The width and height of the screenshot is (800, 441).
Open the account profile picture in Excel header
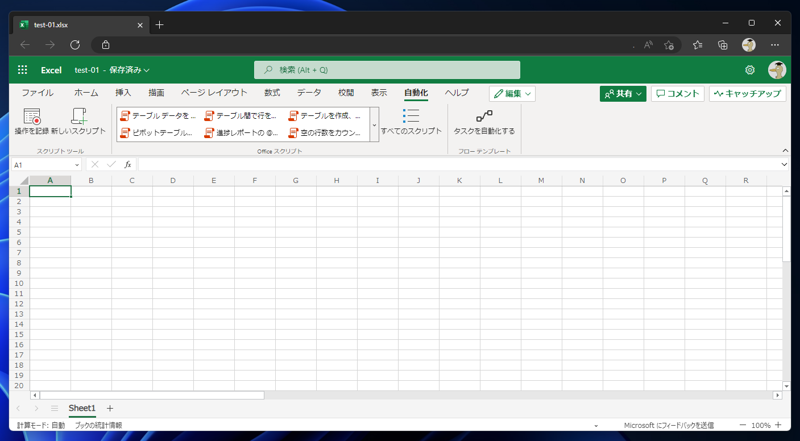(777, 70)
